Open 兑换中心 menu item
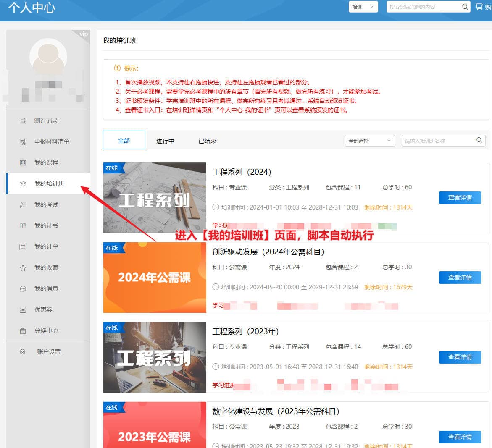 [x=48, y=331]
